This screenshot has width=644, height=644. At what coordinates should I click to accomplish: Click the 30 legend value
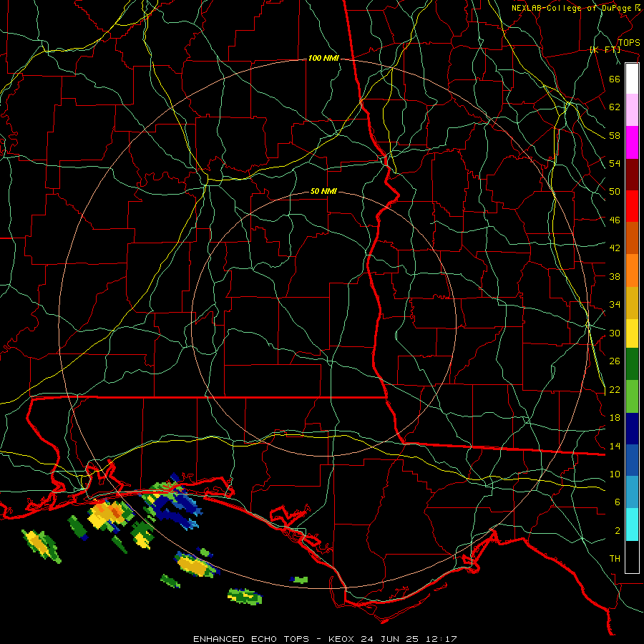point(615,333)
